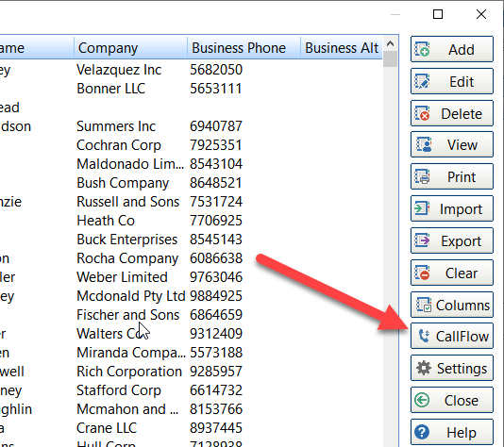Select the Rich Corporation row
The height and width of the screenshot is (447, 504).
coord(192,372)
